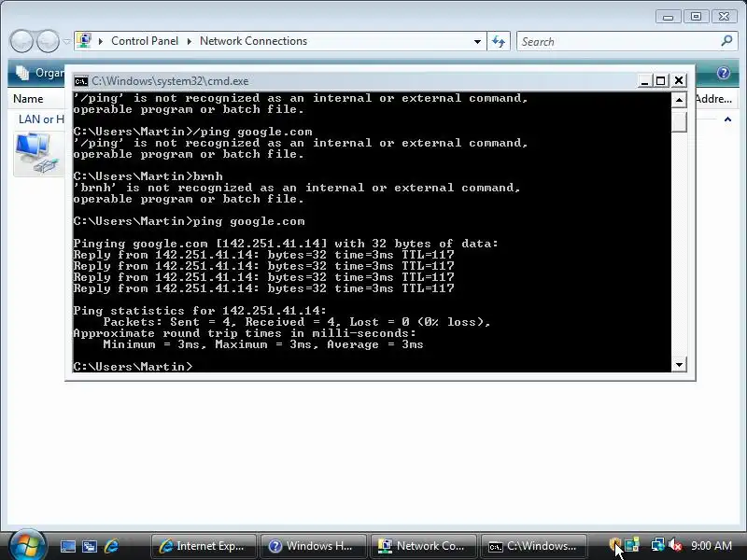
Task: Click the cmd scrollbar down arrow
Action: point(679,365)
